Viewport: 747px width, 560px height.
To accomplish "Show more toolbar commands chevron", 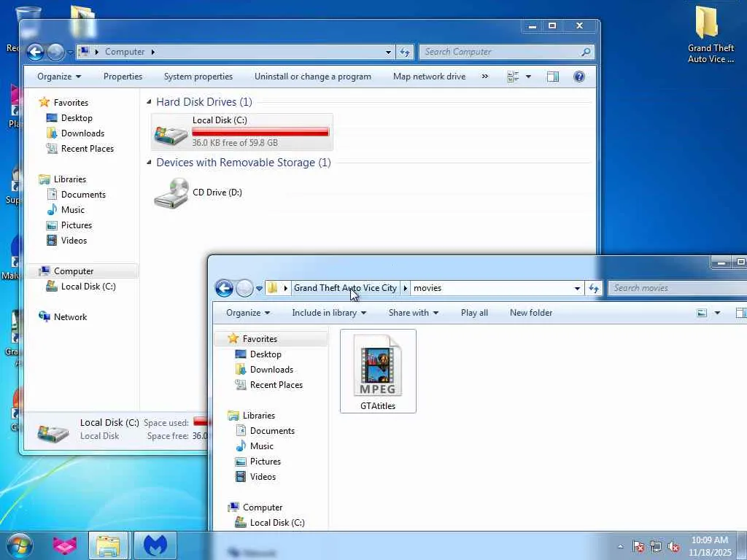I will click(485, 77).
